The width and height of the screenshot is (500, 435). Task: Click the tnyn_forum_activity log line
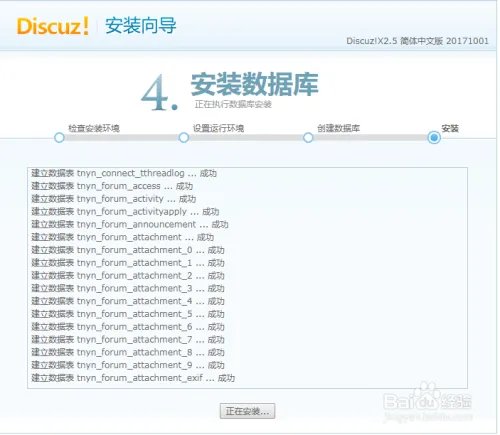(x=114, y=199)
